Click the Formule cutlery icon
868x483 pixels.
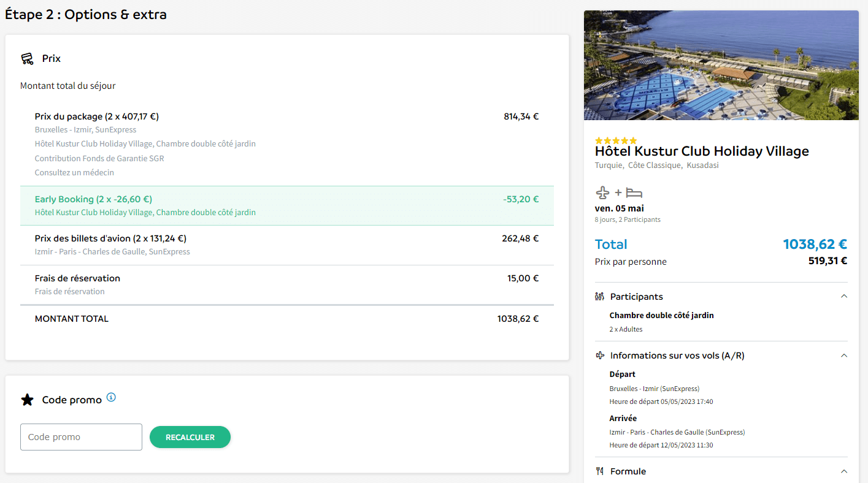coord(600,471)
